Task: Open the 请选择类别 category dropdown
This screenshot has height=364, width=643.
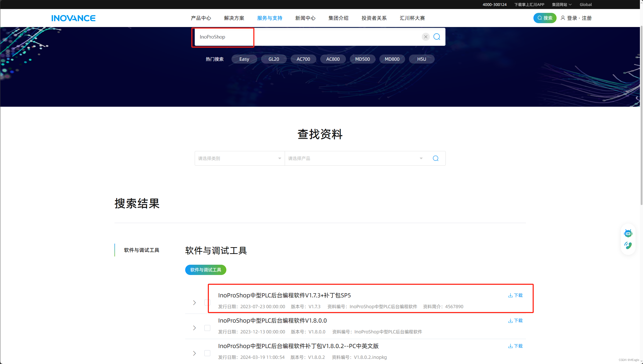Action: tap(239, 158)
